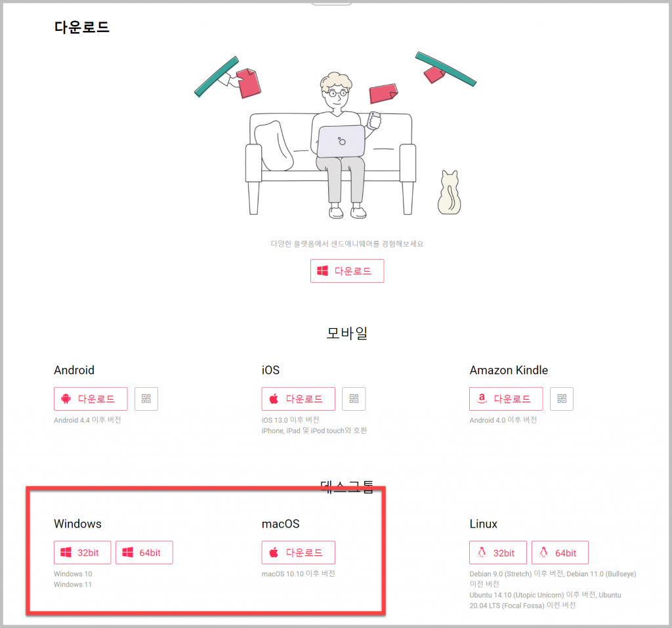Click the iOS 다운로드 button with Apple logo
This screenshot has height=628, width=672.
[299, 399]
